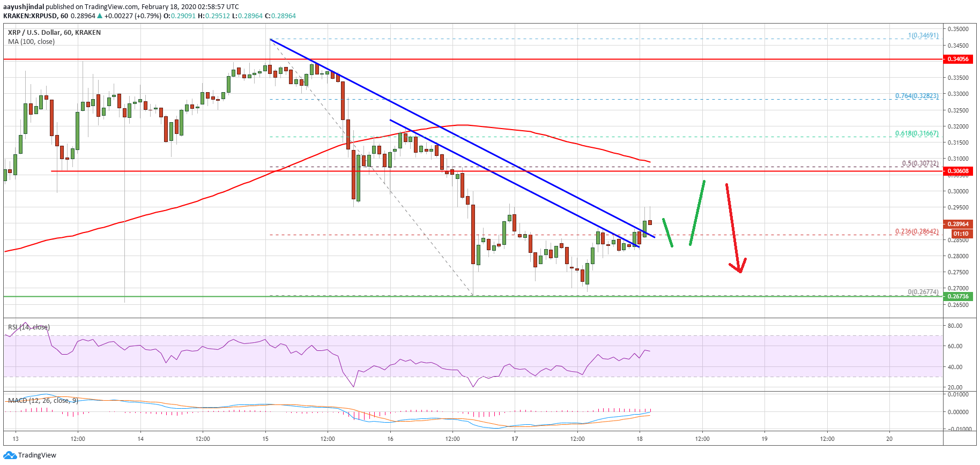Image resolution: width=980 pixels, height=465 pixels.
Task: Click date 18 on the time axis
Action: pos(640,439)
